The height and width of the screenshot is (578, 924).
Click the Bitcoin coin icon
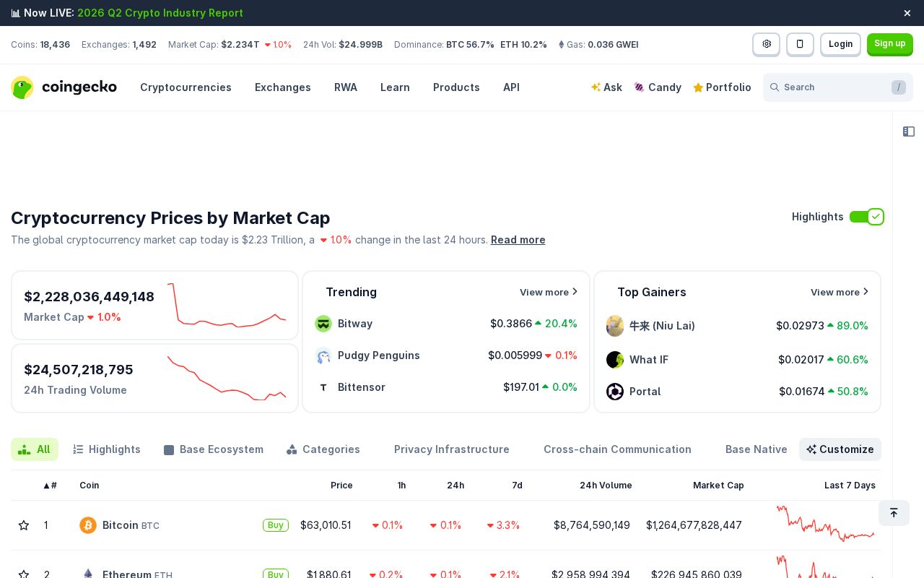point(88,525)
